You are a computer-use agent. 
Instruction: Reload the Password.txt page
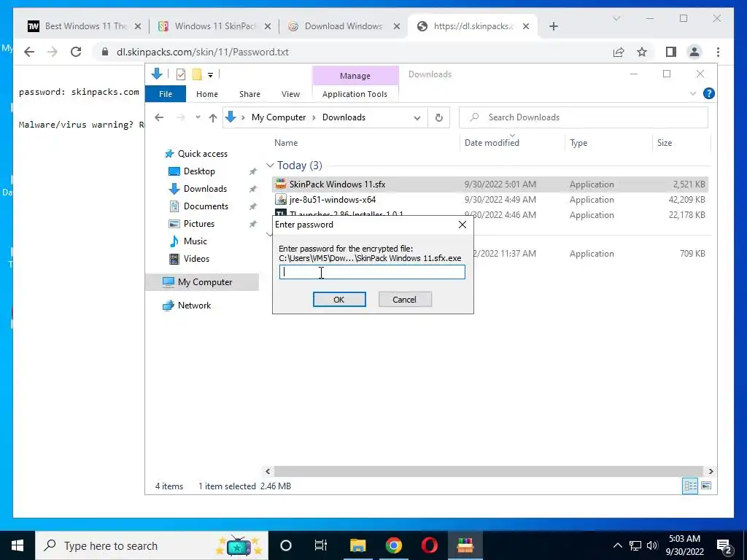point(76,52)
